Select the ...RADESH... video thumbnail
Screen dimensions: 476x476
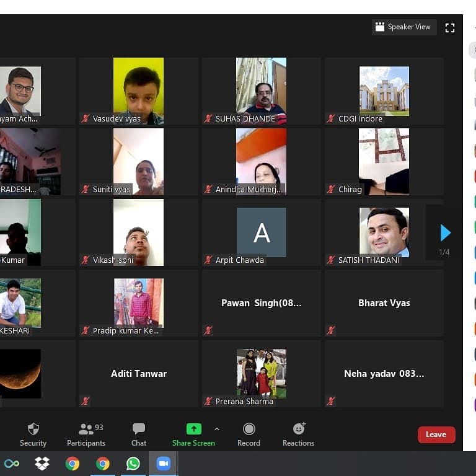[30, 162]
